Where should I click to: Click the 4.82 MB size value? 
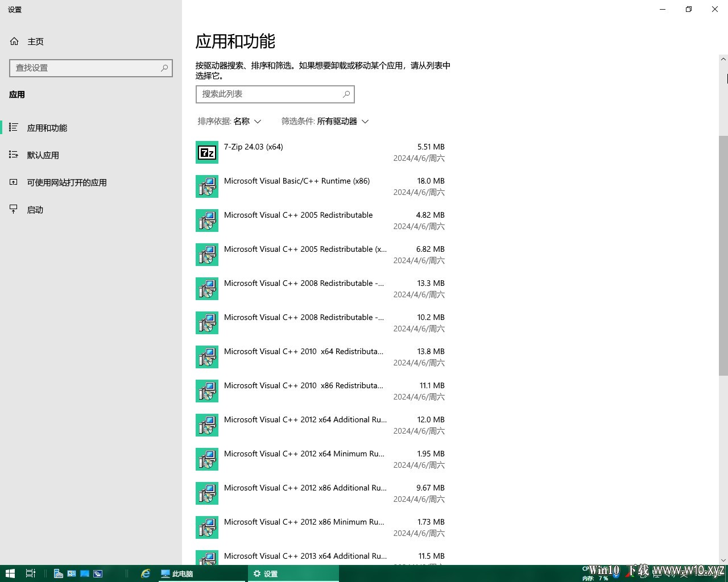tap(431, 215)
